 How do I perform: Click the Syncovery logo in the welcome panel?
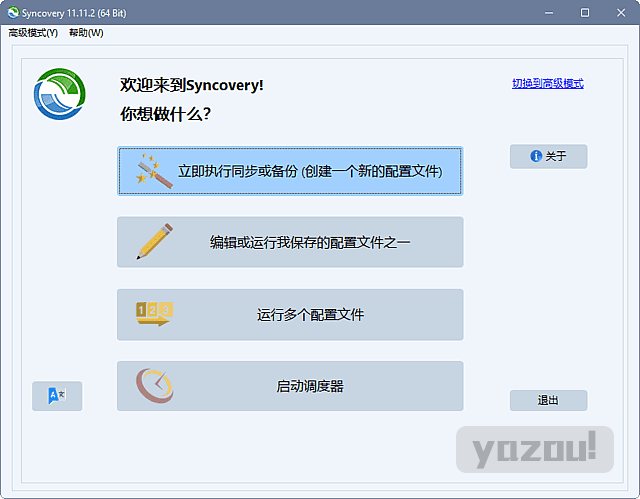tap(60, 94)
